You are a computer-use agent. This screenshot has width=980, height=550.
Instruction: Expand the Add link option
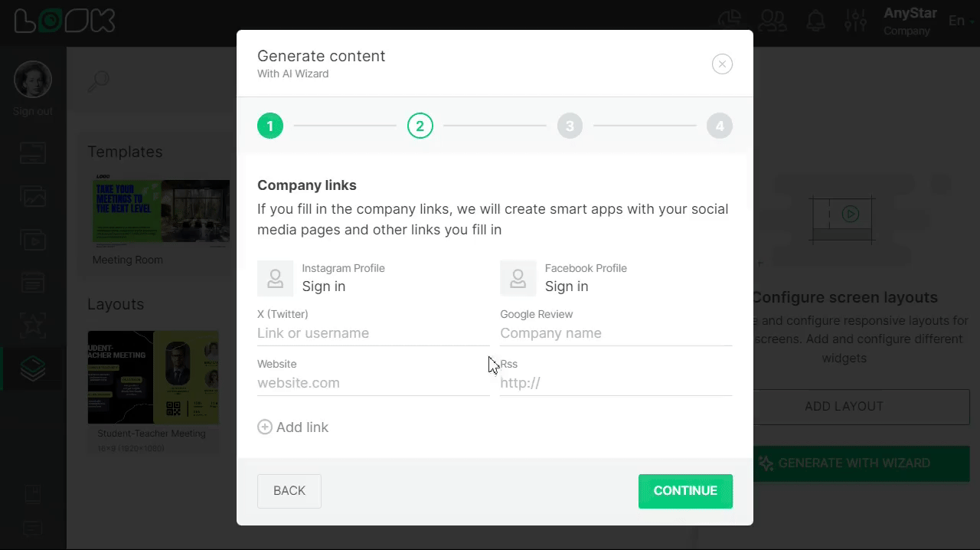pyautogui.click(x=293, y=427)
